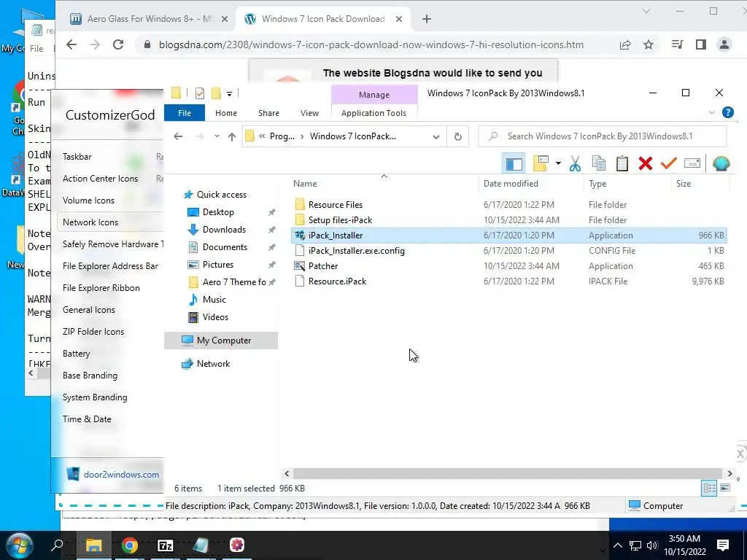Open Documents in navigation pane
Screen dimensions: 747x560
tap(225, 247)
